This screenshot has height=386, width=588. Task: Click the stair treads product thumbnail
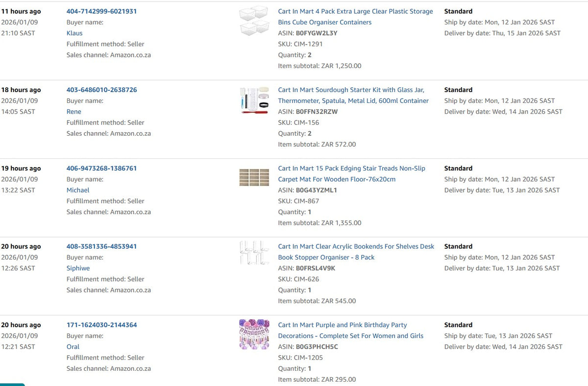254,177
